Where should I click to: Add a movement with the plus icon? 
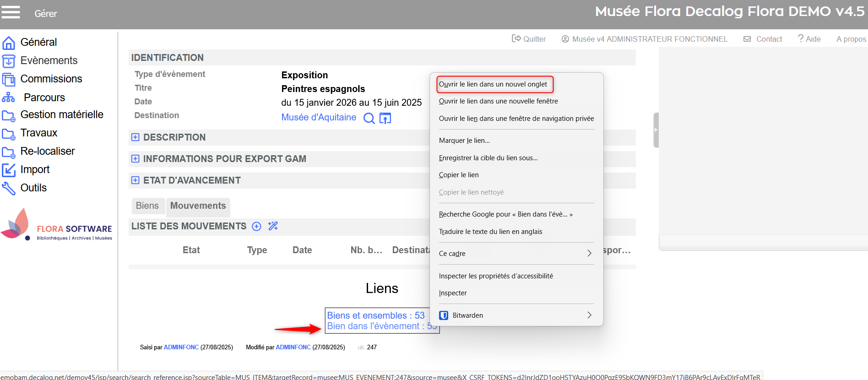(x=257, y=227)
